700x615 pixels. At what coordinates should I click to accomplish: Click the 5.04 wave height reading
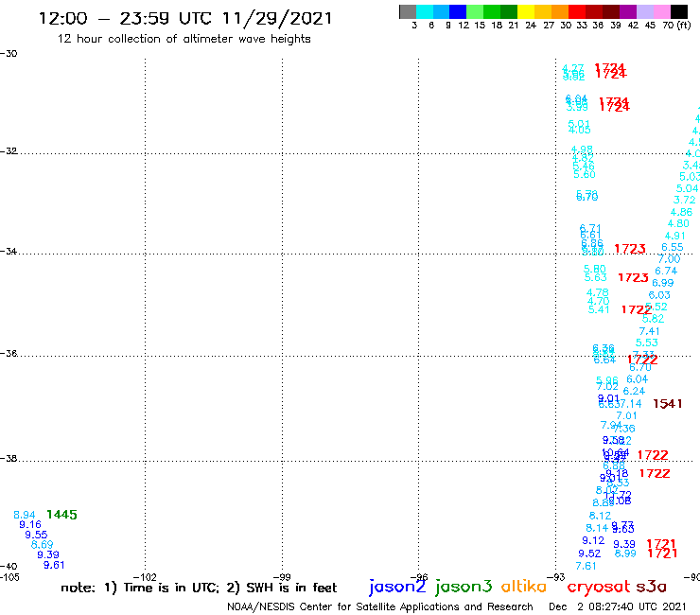(x=687, y=188)
